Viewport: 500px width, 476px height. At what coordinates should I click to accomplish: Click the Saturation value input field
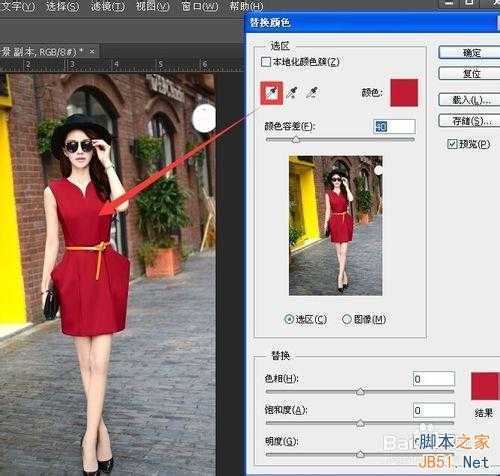pyautogui.click(x=434, y=410)
